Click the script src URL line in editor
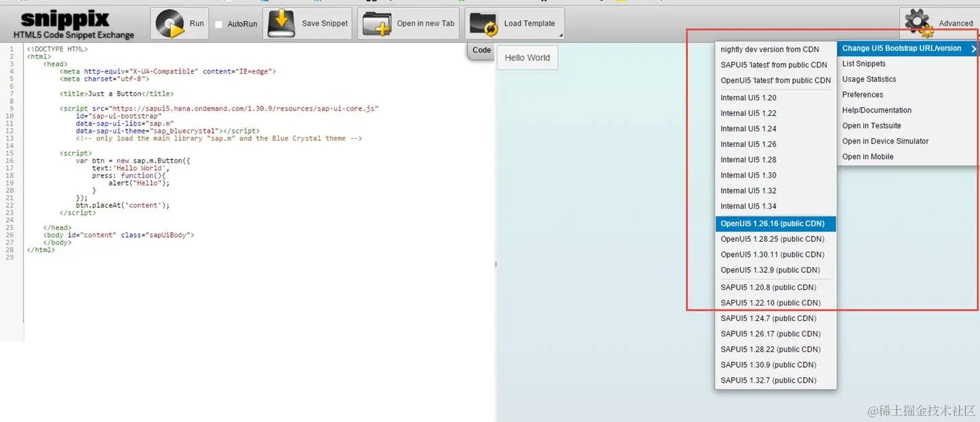This screenshot has width=980, height=422. coord(219,108)
